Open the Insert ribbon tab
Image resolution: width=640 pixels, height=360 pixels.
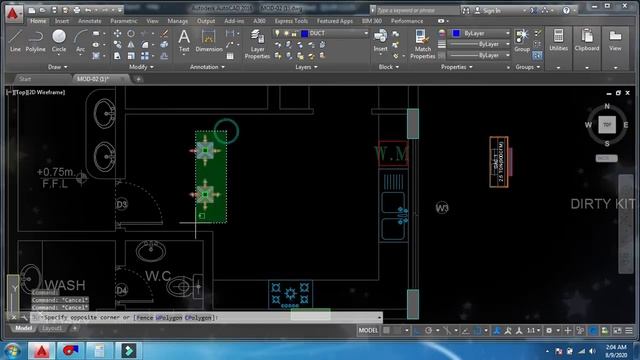[x=62, y=21]
